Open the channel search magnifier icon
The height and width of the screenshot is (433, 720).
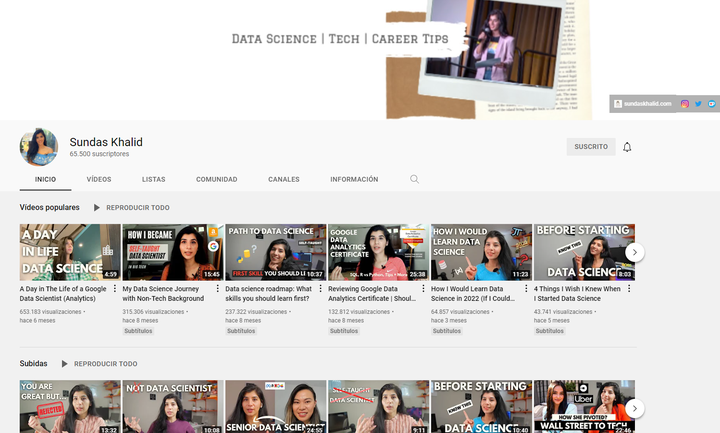pyautogui.click(x=414, y=179)
